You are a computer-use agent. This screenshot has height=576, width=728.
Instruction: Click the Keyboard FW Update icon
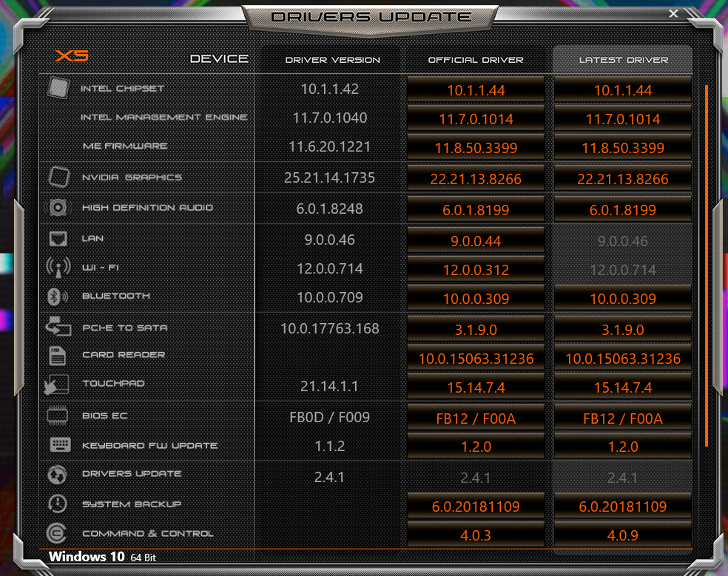point(60,444)
